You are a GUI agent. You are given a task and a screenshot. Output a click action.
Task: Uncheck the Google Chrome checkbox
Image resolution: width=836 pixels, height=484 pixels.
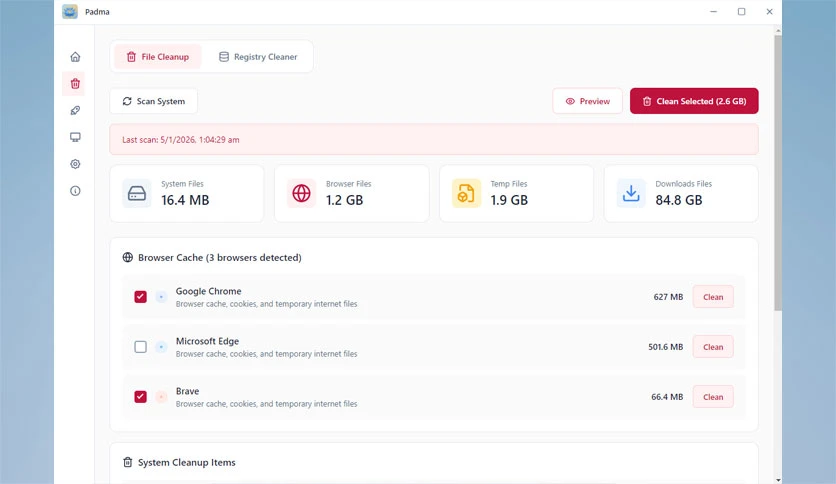coord(140,297)
